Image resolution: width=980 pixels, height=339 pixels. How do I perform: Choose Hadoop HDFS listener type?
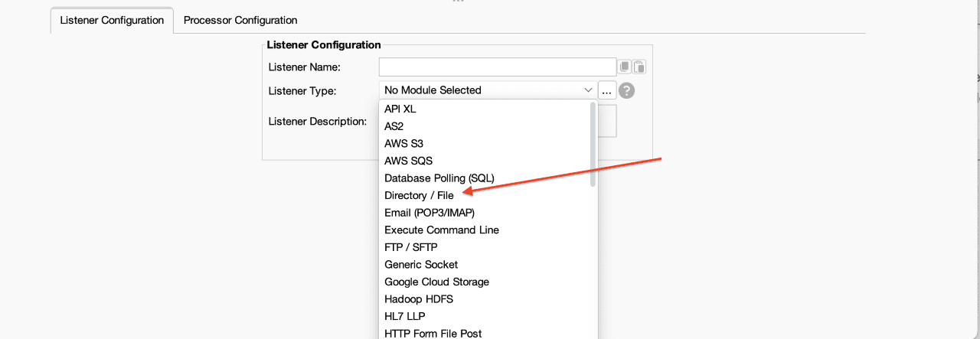(488, 299)
